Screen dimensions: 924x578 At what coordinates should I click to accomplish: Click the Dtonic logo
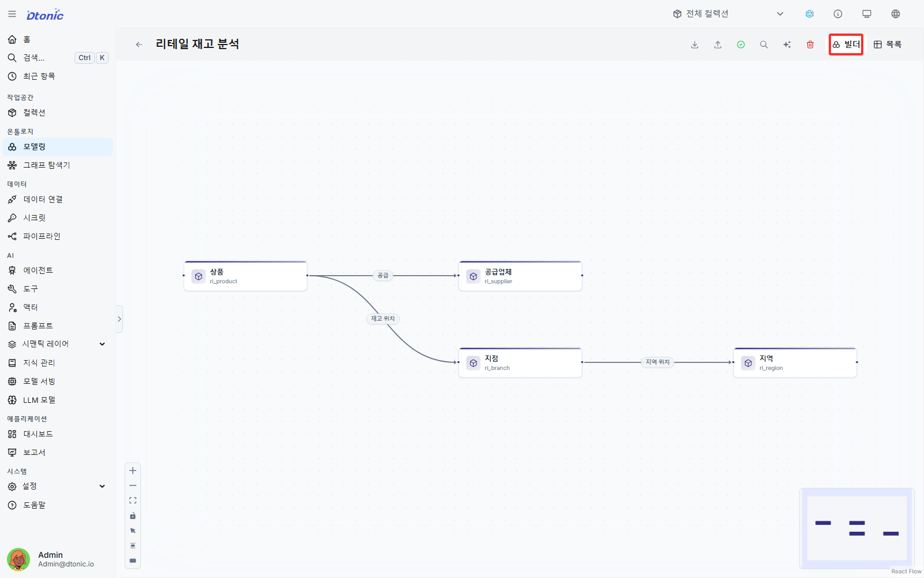pos(45,15)
